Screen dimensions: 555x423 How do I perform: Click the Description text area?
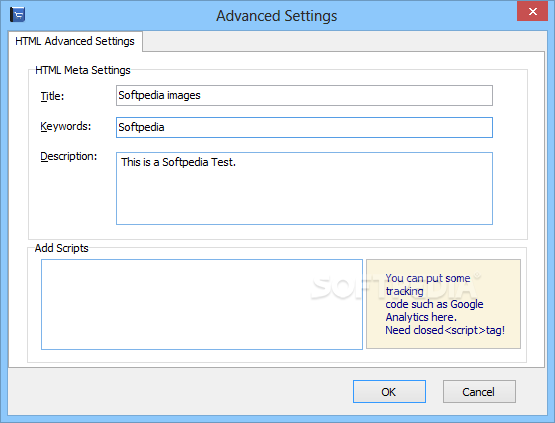pos(304,188)
